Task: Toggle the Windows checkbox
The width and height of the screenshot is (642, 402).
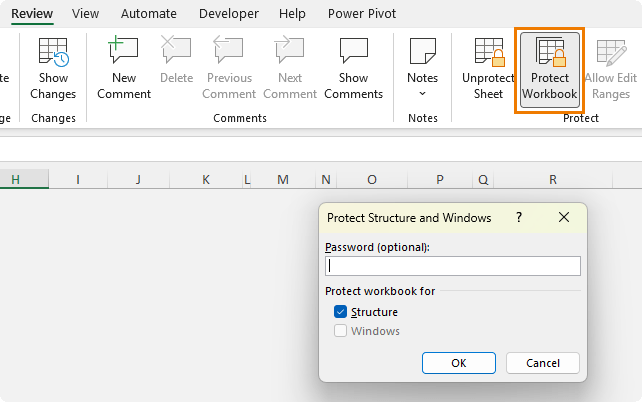Action: (340, 331)
